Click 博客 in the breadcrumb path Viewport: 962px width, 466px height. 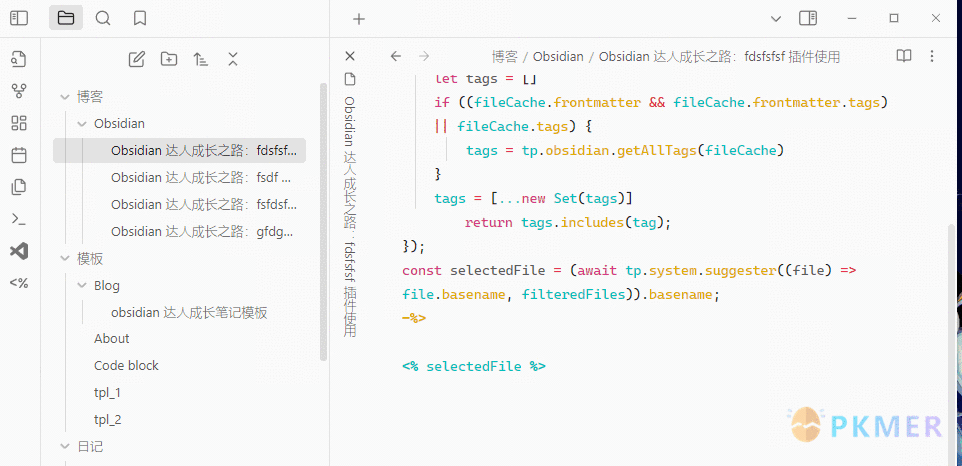pyautogui.click(x=505, y=57)
